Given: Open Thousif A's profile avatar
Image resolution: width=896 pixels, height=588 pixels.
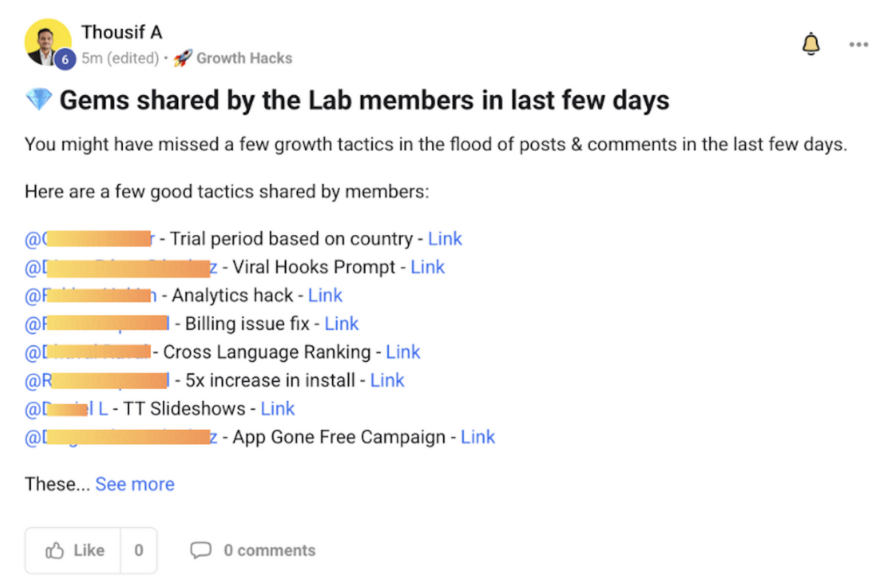Looking at the screenshot, I should click(48, 39).
